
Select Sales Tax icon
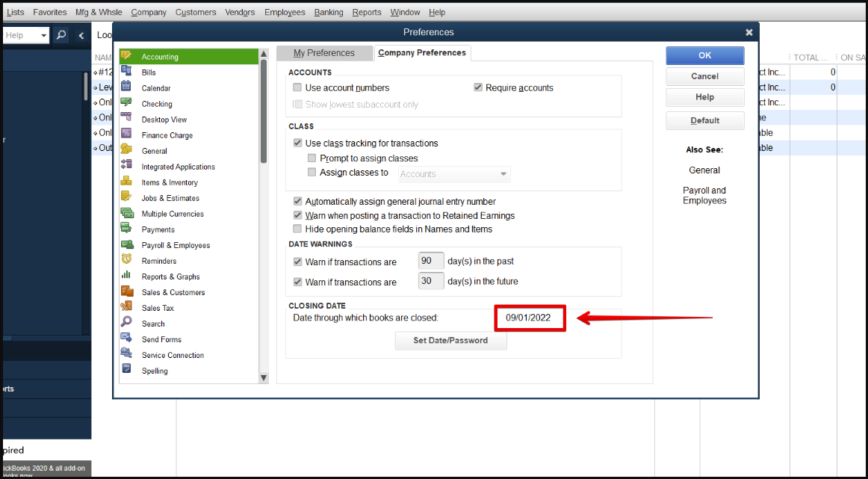pos(126,307)
